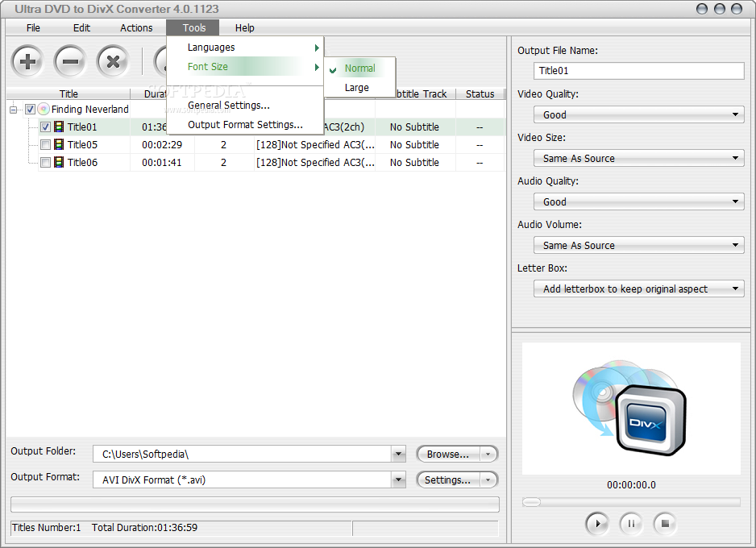Image resolution: width=756 pixels, height=548 pixels.
Task: Click the Status column header
Action: pyautogui.click(x=480, y=93)
